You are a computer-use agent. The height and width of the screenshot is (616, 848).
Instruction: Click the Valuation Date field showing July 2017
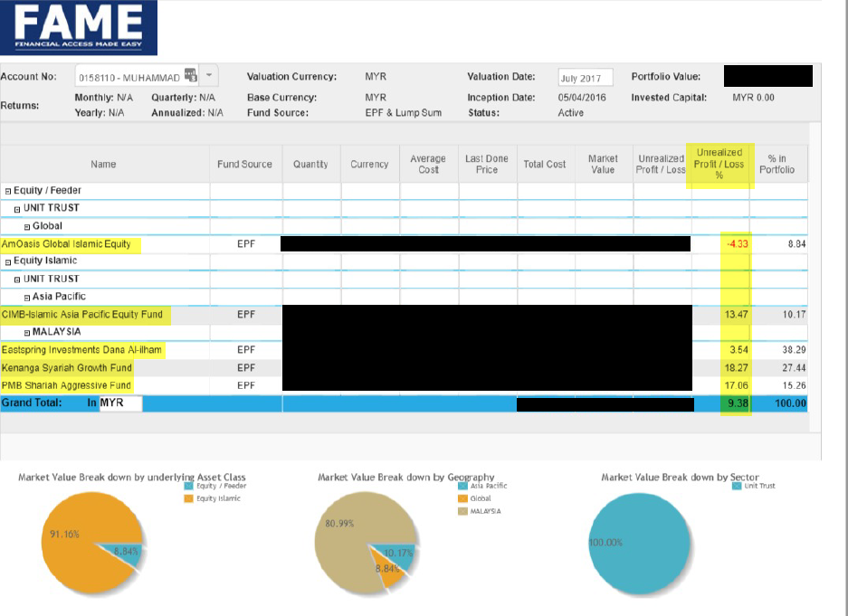click(586, 78)
